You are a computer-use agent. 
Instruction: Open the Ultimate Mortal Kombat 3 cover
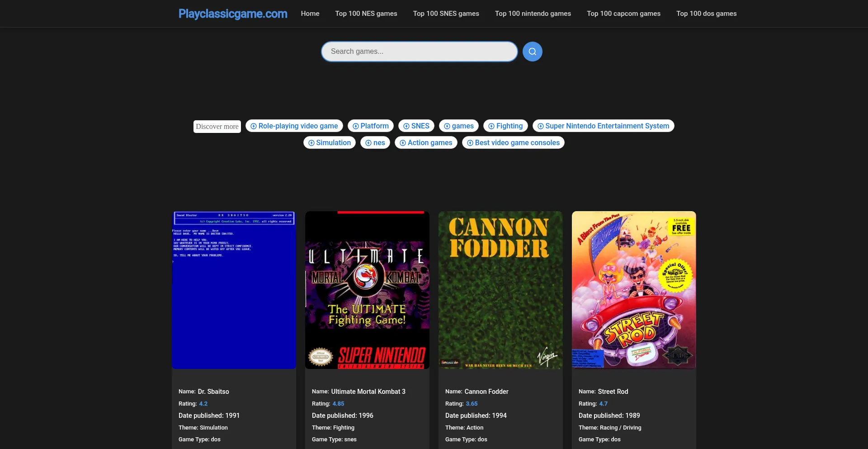point(367,290)
